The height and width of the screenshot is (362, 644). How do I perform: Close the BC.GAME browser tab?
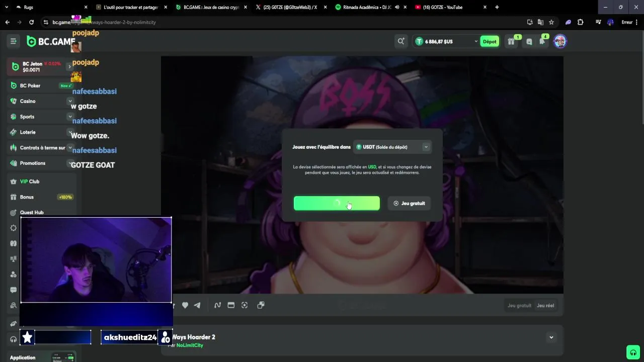(246, 7)
